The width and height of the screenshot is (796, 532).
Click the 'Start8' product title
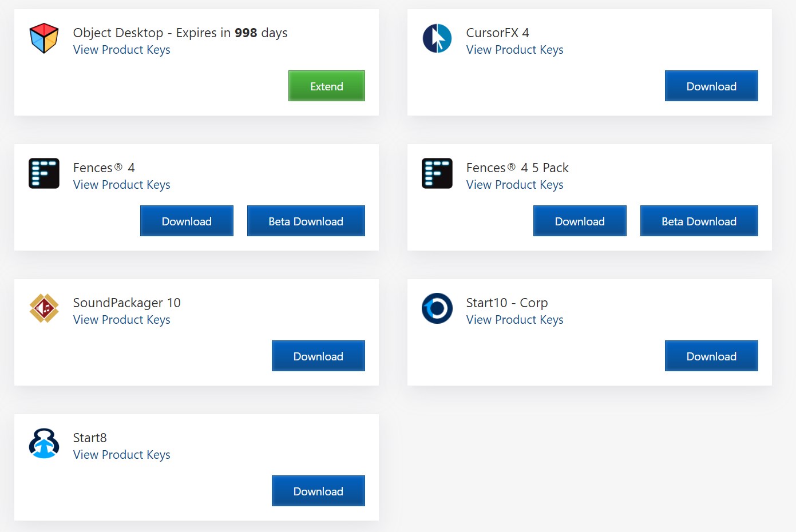90,438
